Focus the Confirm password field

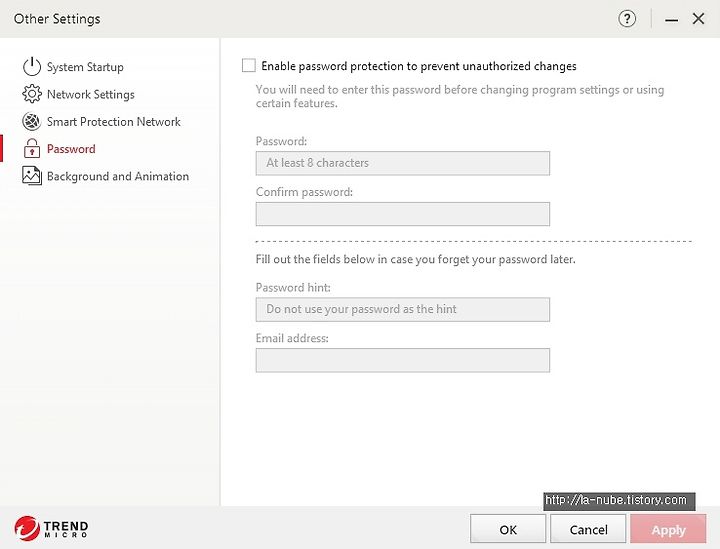403,214
